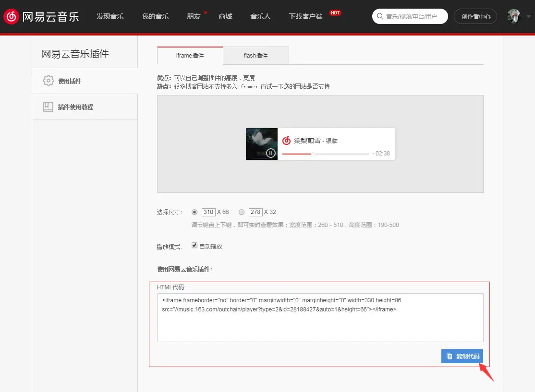Click the width field showing 278
The height and width of the screenshot is (392, 535).
[255, 212]
